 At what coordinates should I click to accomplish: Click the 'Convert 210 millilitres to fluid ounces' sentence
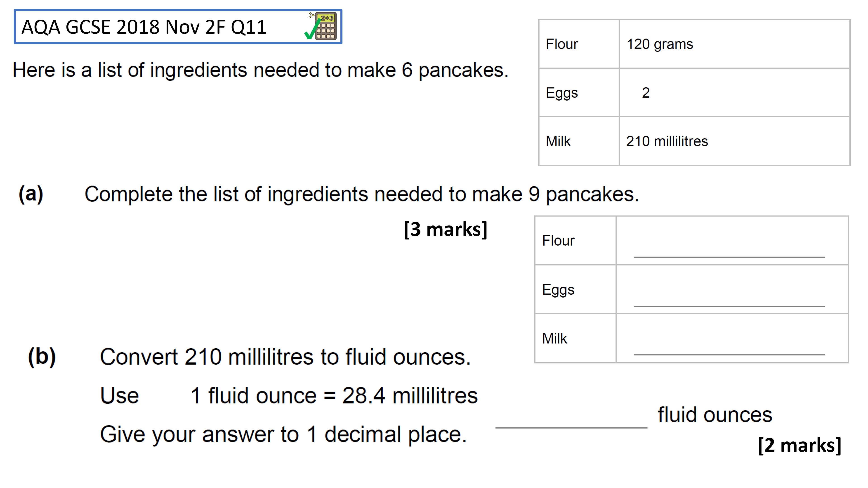coord(285,357)
